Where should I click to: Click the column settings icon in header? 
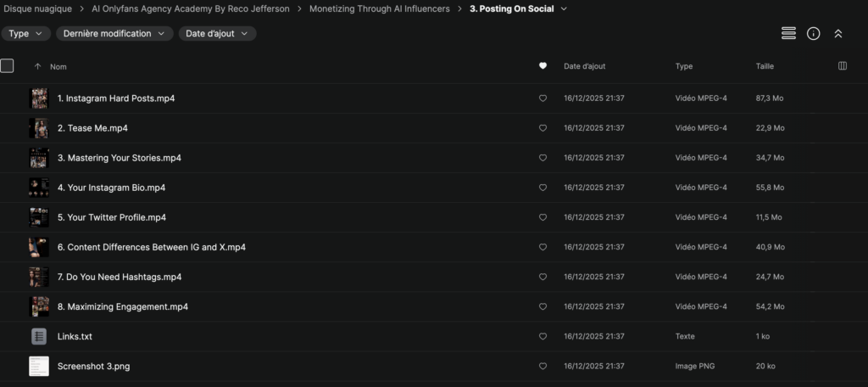click(x=842, y=66)
